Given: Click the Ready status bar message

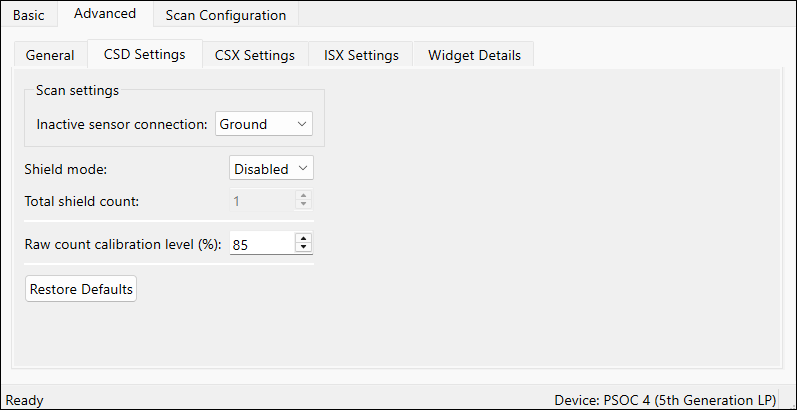Looking at the screenshot, I should pyautogui.click(x=24, y=400).
